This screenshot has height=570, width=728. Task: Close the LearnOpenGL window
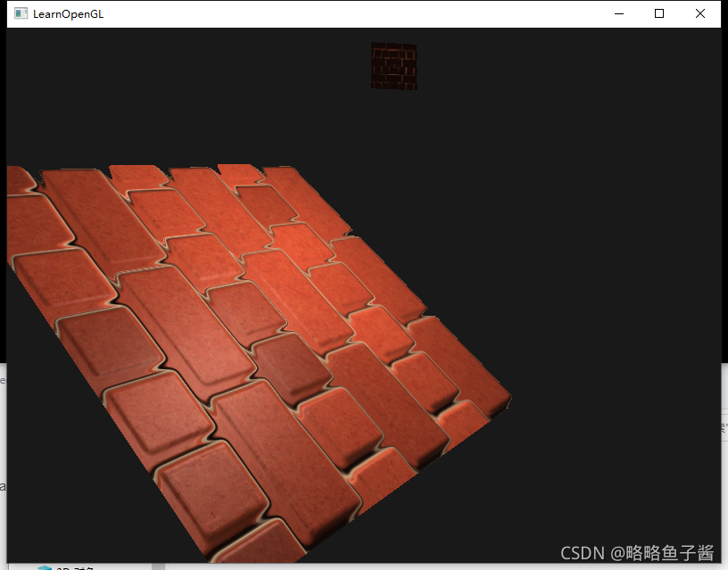[x=700, y=14]
